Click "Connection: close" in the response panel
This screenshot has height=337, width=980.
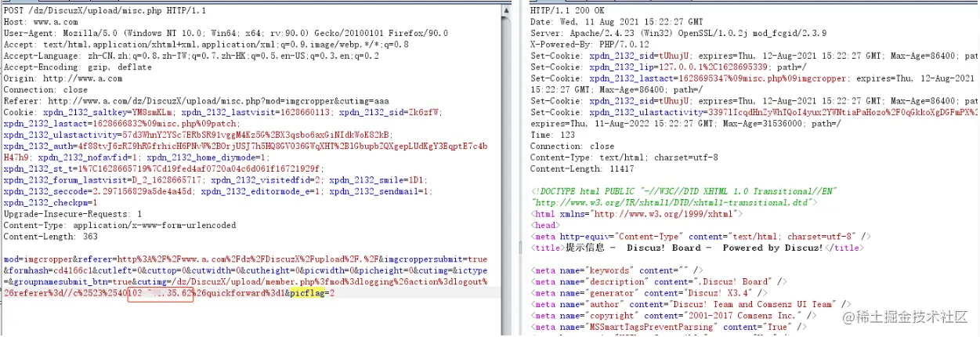pyautogui.click(x=573, y=147)
